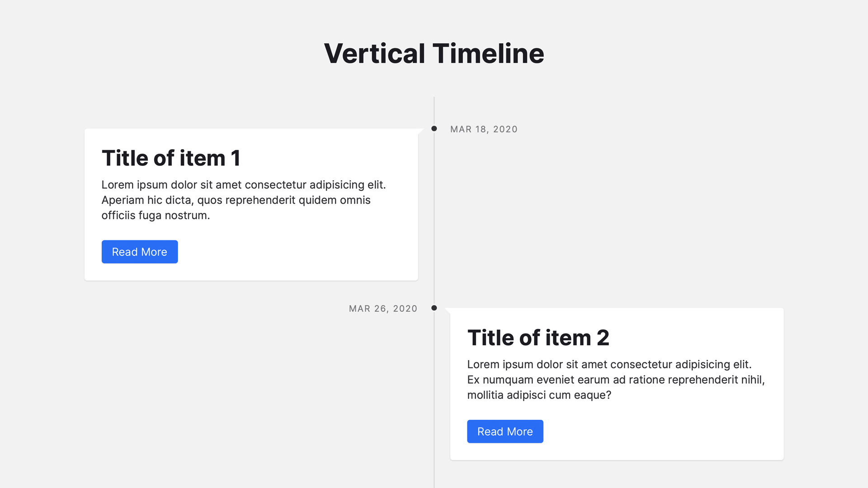Click the Title of item 1 heading
The image size is (868, 488).
click(171, 158)
